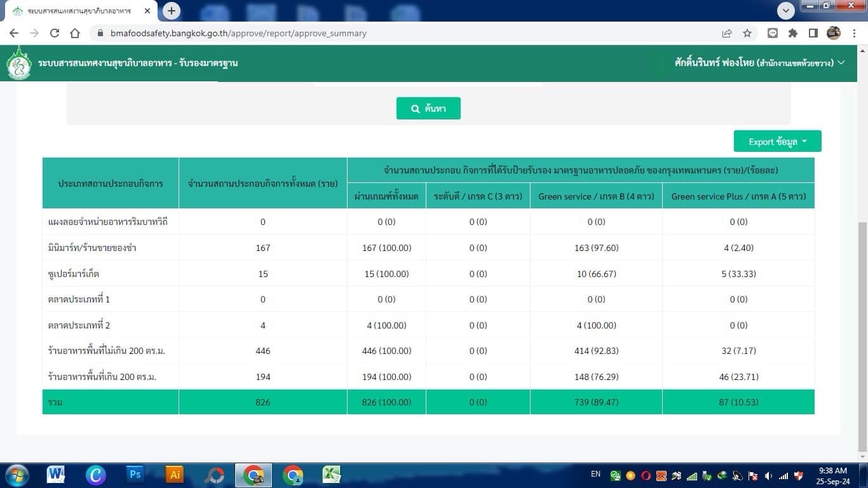This screenshot has height=488, width=868.
Task: Open Chrome three-dot menu
Action: [854, 33]
